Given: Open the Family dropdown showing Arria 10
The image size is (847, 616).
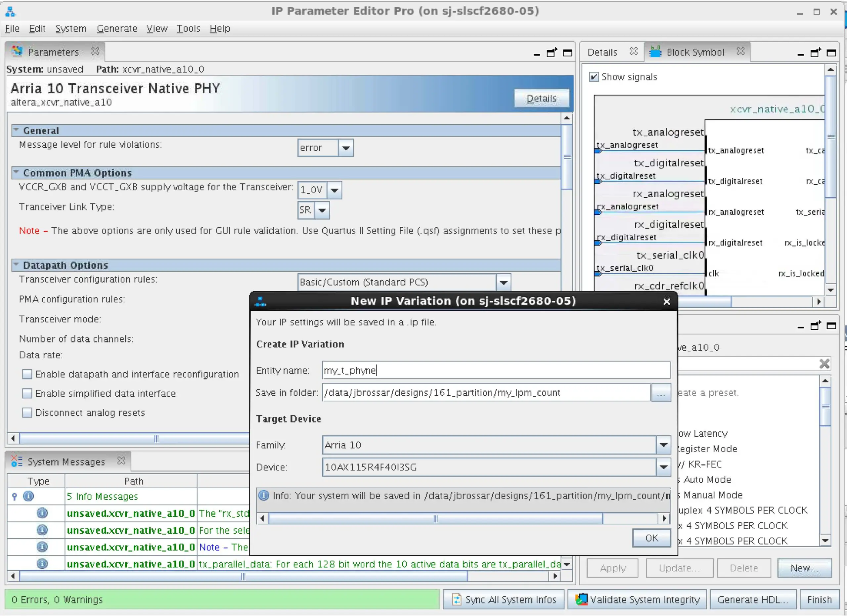Looking at the screenshot, I should [663, 445].
